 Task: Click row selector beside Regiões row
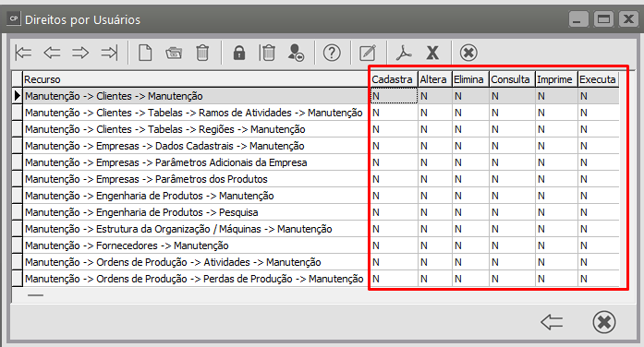click(x=18, y=129)
